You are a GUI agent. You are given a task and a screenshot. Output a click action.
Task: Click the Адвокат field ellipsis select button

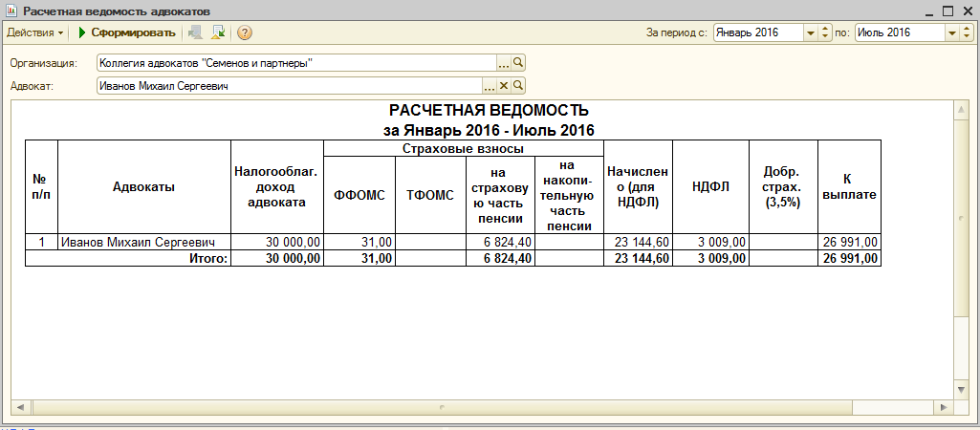click(x=490, y=86)
